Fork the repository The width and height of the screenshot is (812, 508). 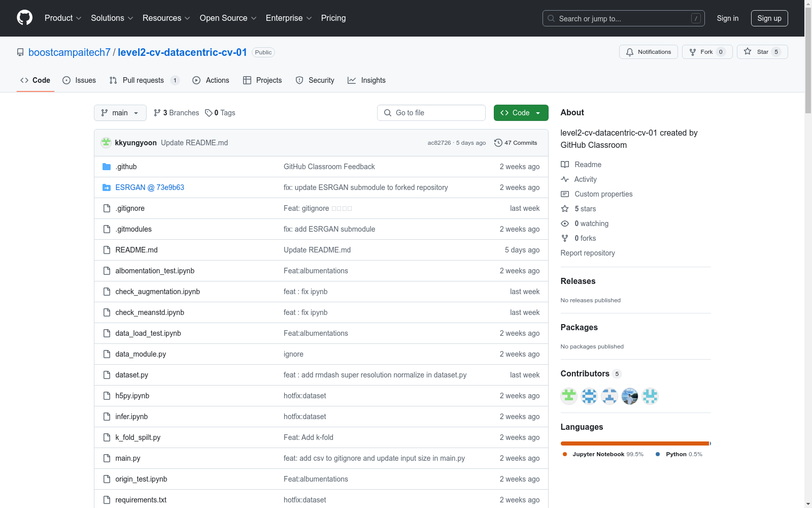[x=706, y=52]
